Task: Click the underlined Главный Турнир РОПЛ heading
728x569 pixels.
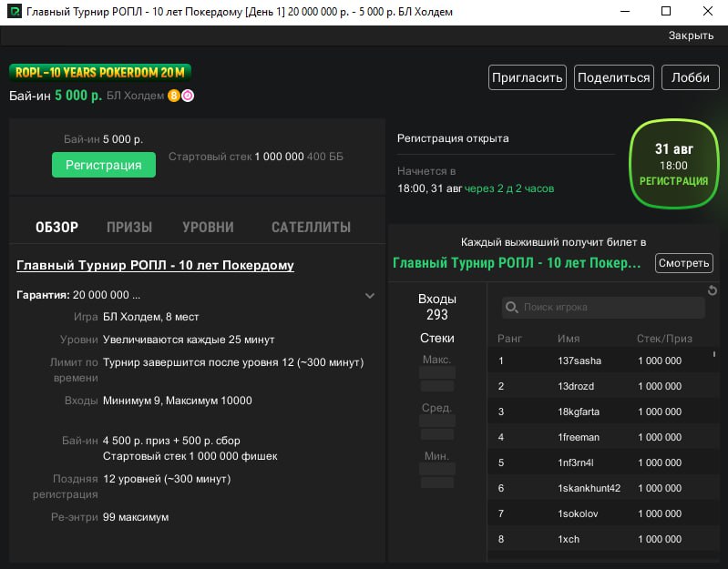Action: (155, 265)
